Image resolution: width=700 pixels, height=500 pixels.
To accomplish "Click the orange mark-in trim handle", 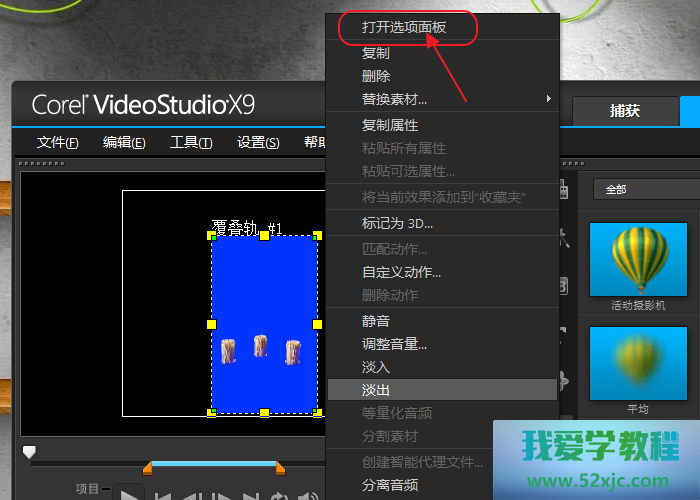I will (148, 468).
